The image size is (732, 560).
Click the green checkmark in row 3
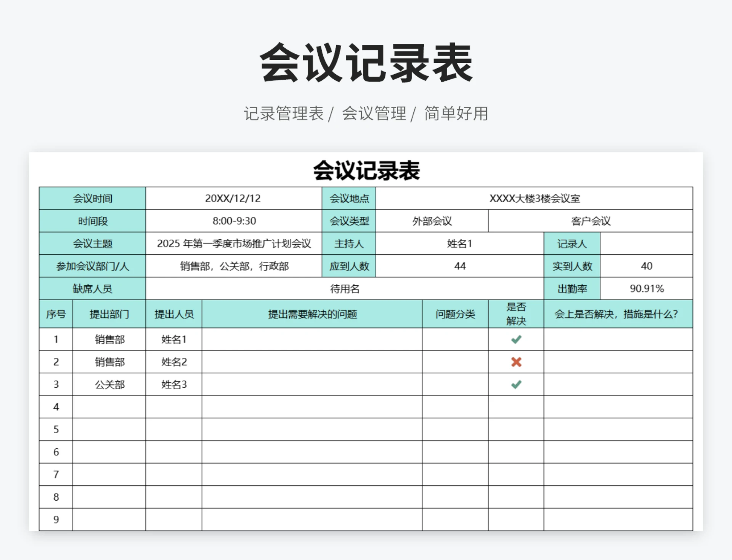(x=515, y=384)
